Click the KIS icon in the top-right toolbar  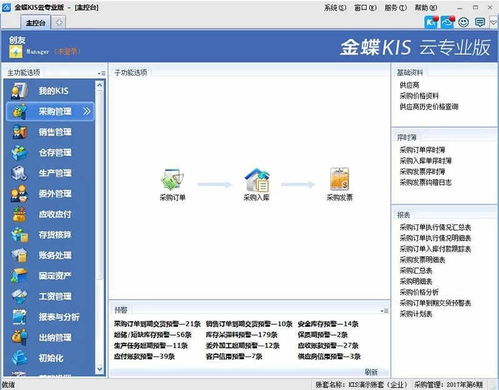tap(431, 22)
